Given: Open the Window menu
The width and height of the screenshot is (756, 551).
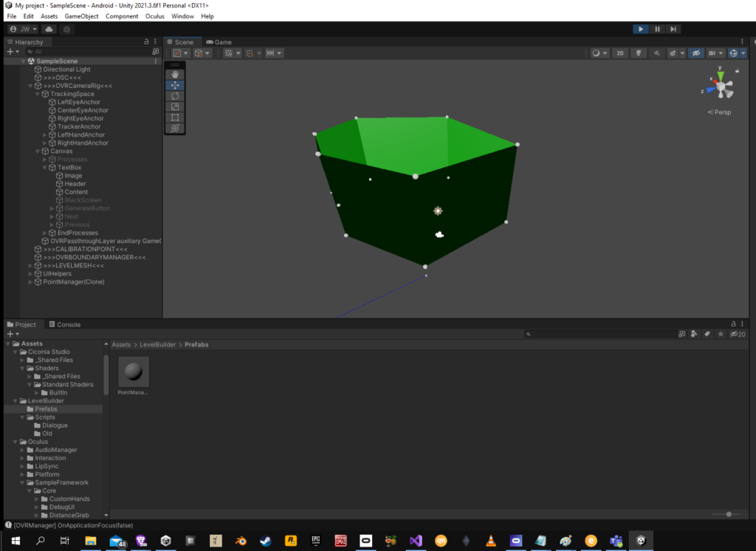Looking at the screenshot, I should 182,16.
